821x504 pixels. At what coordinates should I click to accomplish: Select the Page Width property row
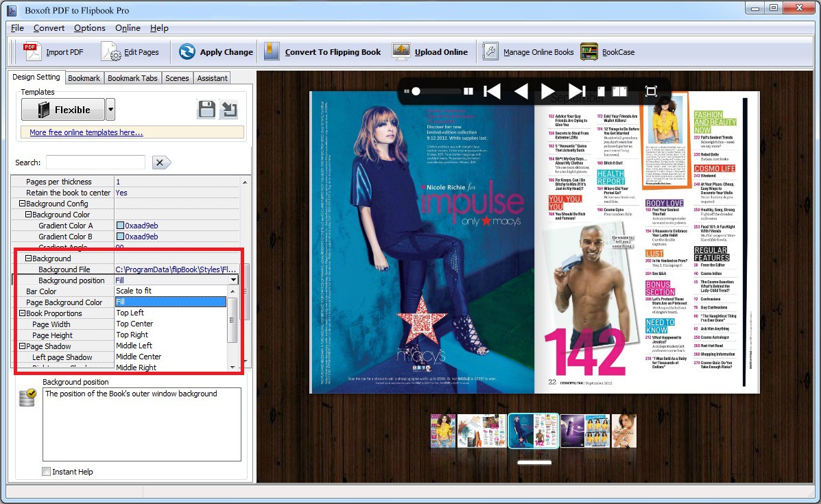pos(63,324)
